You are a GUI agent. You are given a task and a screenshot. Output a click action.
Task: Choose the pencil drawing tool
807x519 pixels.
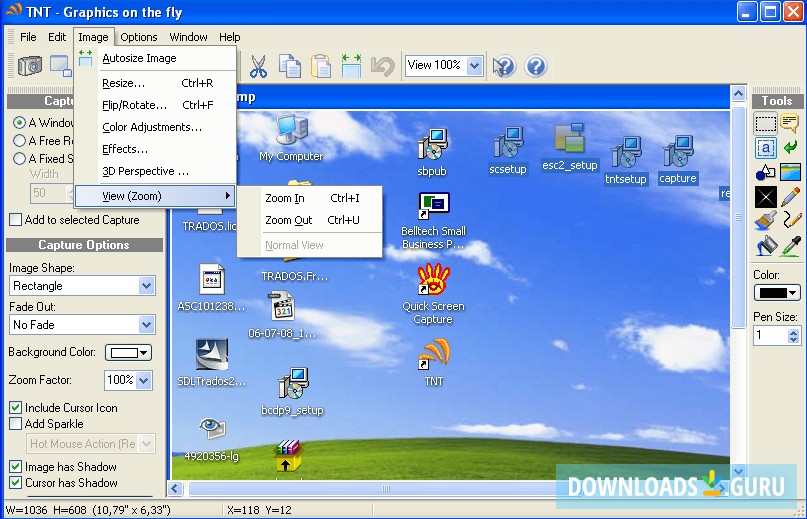tap(790, 196)
